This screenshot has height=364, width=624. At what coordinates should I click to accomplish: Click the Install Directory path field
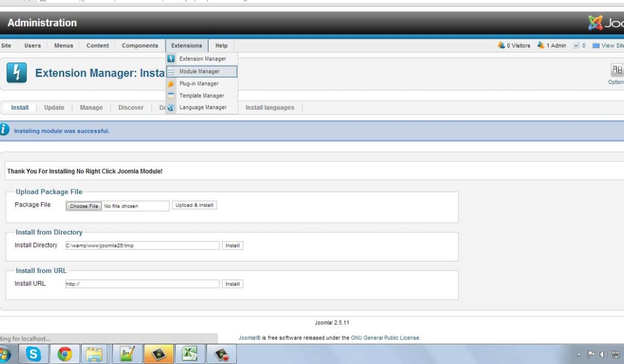tap(142, 245)
